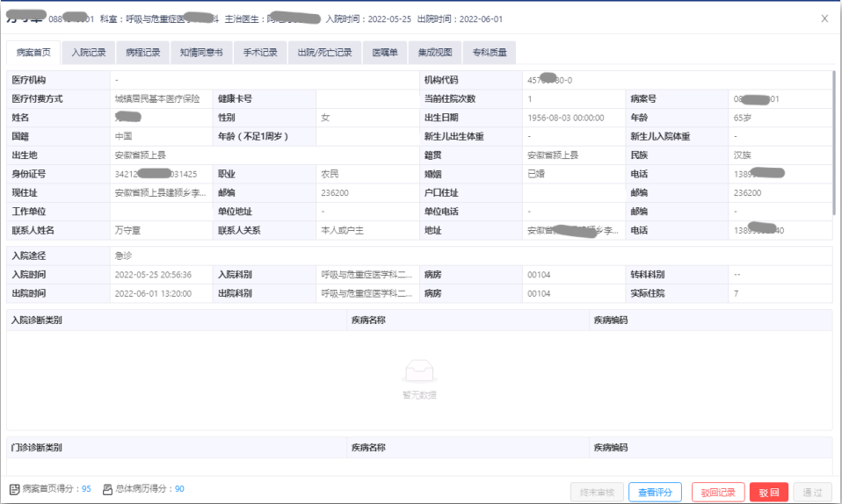Click the 病案首页得分 document icon

(14, 489)
